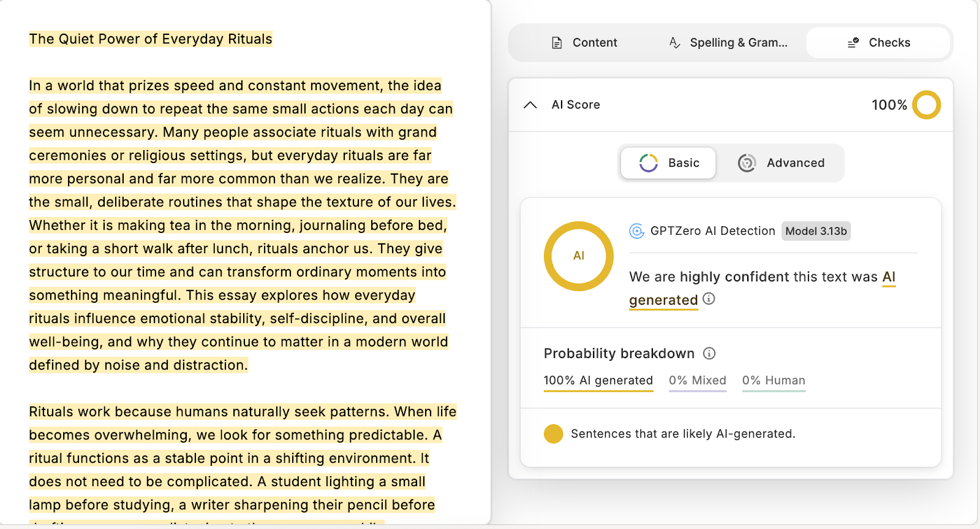The image size is (980, 529).
Task: Click the multicolor ring icon on the Basic button
Action: coord(649,163)
